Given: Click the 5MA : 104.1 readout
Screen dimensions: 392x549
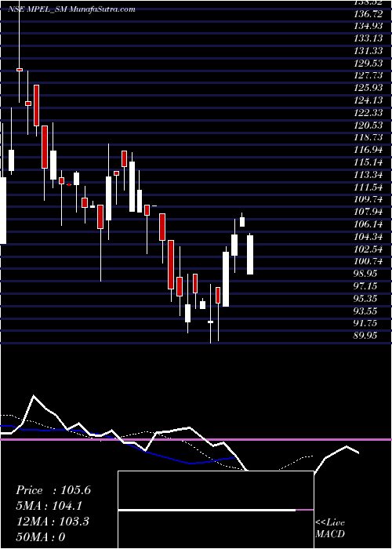Looking at the screenshot, I should [49, 506].
